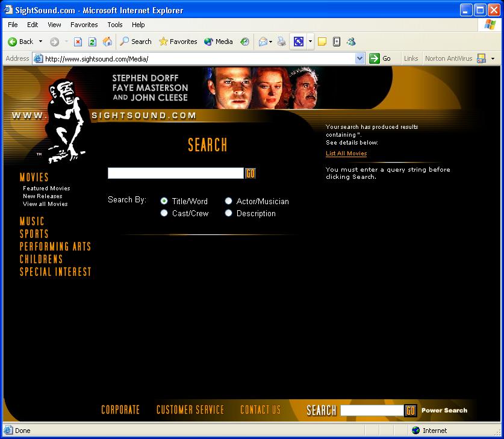Open the Edit menu
504x439 pixels.
(33, 25)
